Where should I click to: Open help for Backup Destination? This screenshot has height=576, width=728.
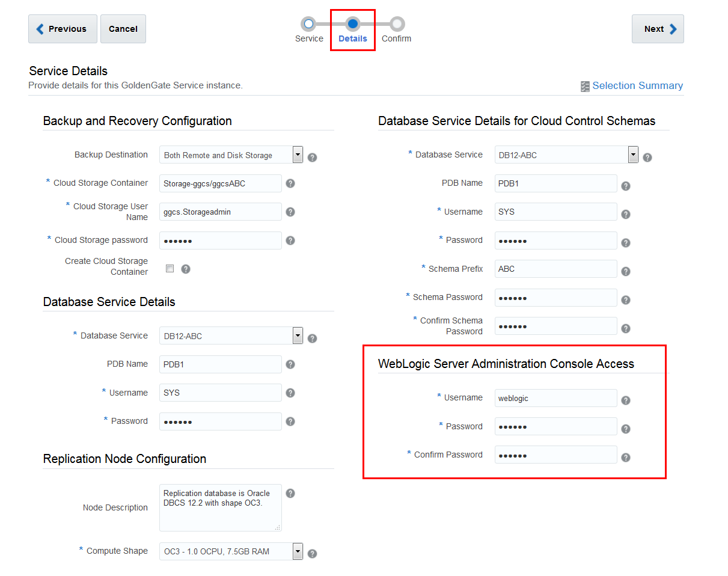312,157
